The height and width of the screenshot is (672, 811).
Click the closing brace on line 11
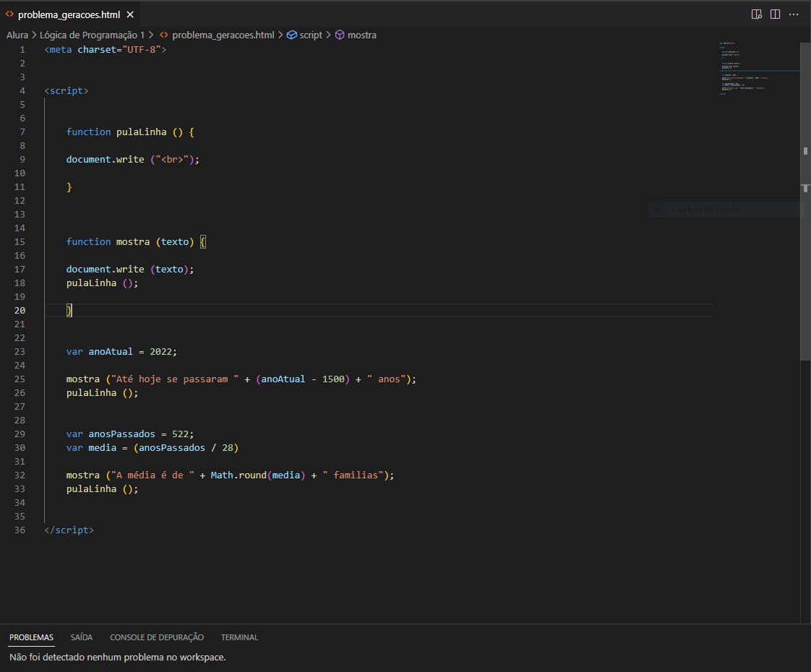point(69,187)
